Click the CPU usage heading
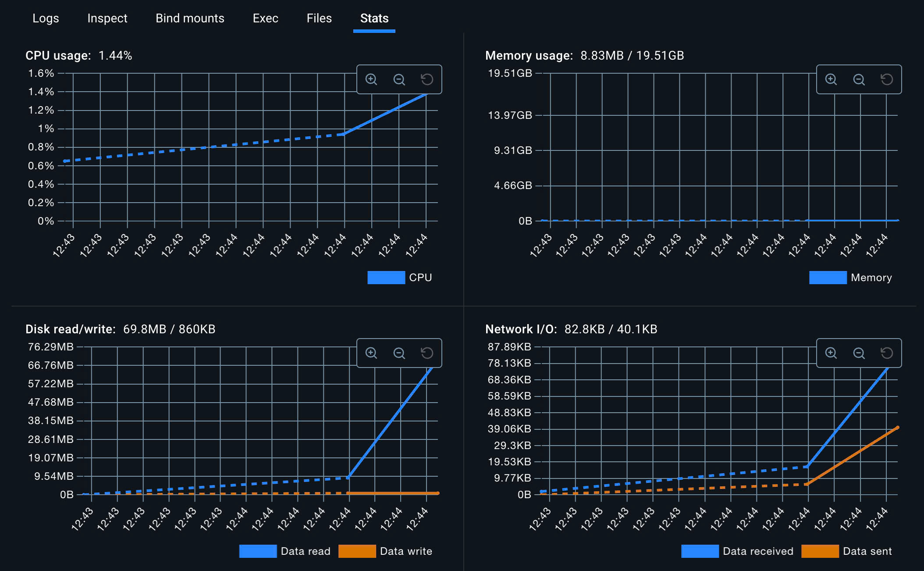The image size is (924, 571). [58, 56]
